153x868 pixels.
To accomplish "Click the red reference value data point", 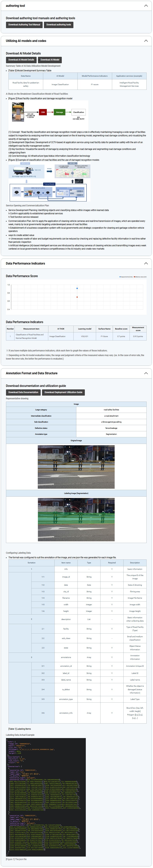I will (77, 297).
